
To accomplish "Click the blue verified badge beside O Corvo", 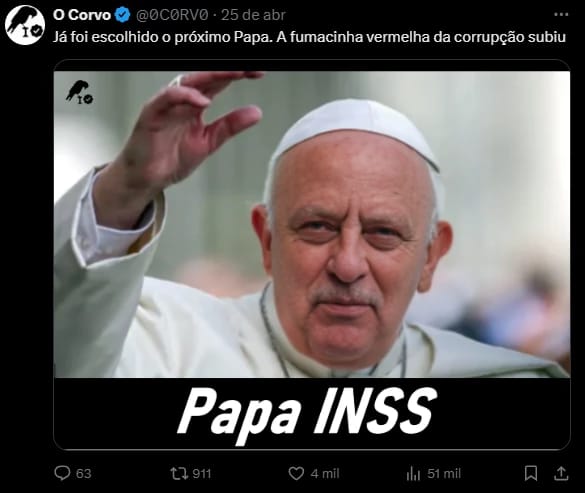I will coord(122,15).
